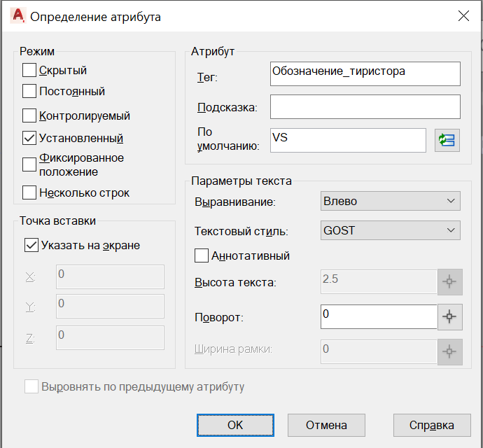Enable the Скрытый checkbox
The image size is (483, 448).
29,70
